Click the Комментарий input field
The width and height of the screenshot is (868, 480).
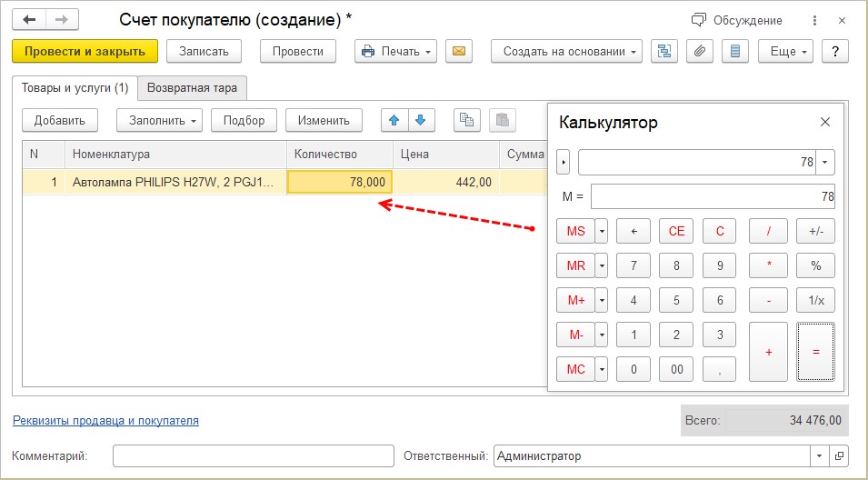click(253, 456)
